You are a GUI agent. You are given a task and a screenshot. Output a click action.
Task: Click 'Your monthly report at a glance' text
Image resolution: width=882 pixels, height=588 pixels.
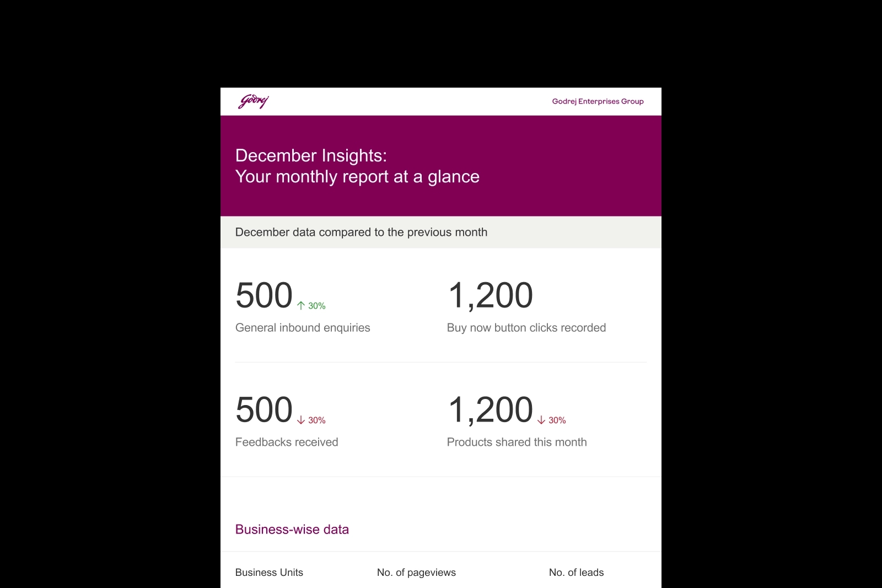point(357,176)
